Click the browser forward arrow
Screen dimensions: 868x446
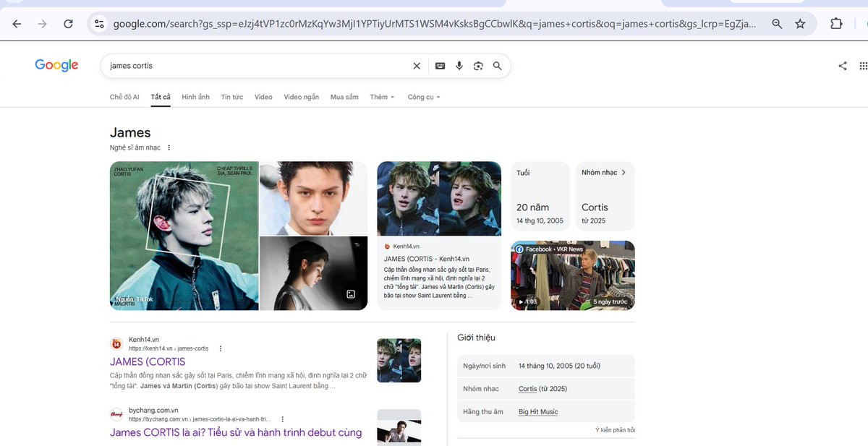42,24
